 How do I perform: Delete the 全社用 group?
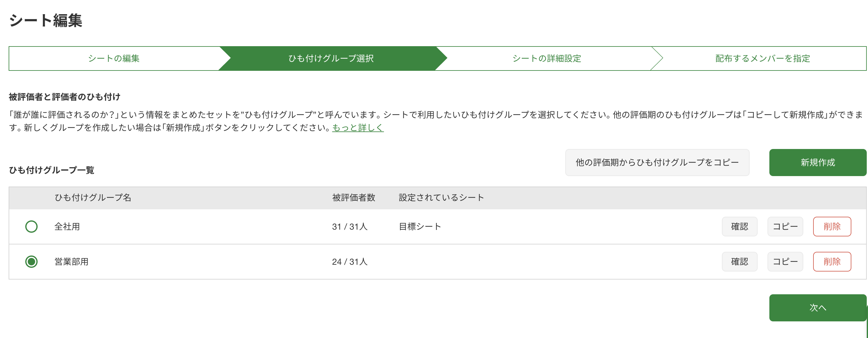pos(832,227)
